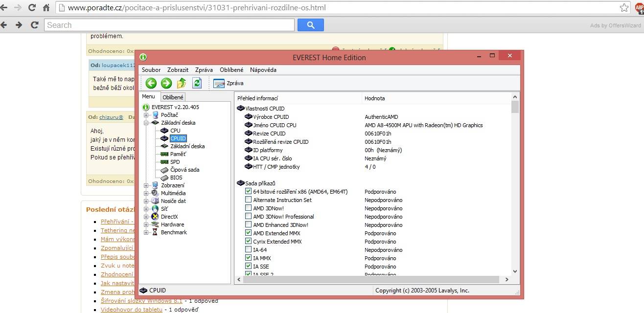Click the bookmark star in address bar

[624, 8]
